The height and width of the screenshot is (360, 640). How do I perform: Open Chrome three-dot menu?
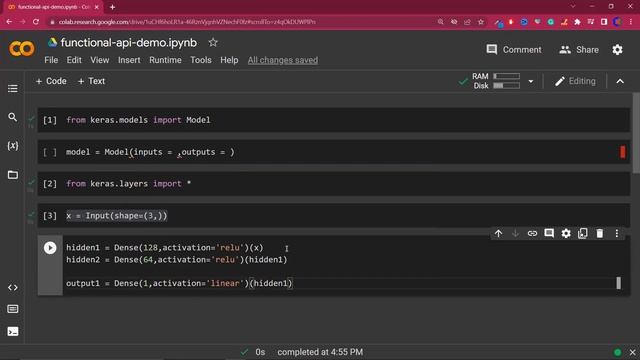pos(631,22)
